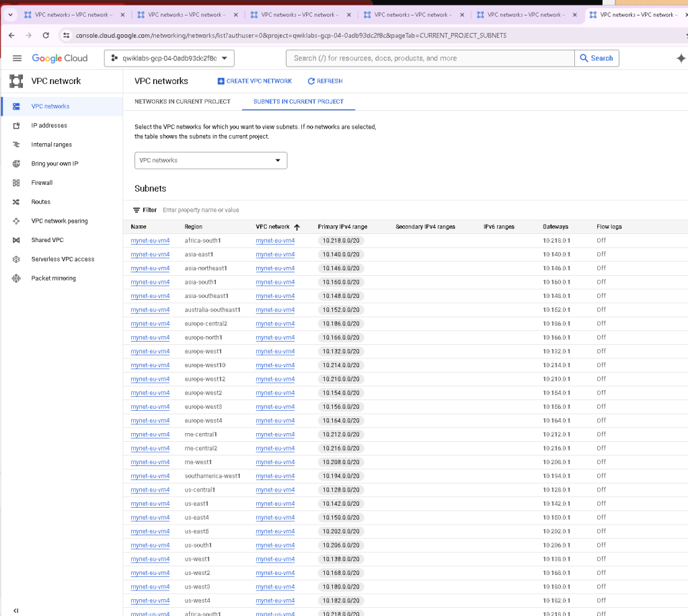
Task: Sort by Name column header
Action: click(x=139, y=227)
